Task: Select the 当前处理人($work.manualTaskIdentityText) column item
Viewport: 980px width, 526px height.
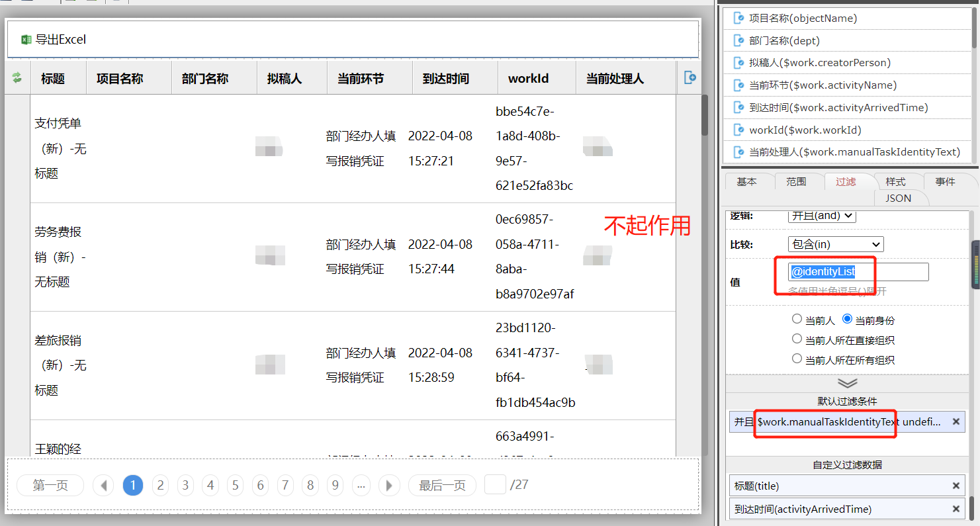Action: coord(848,152)
